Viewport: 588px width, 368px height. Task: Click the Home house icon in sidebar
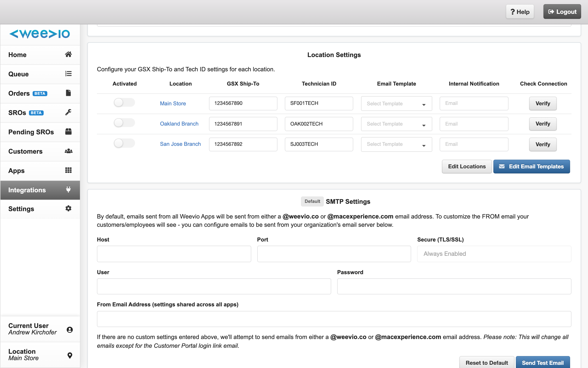[x=68, y=54]
